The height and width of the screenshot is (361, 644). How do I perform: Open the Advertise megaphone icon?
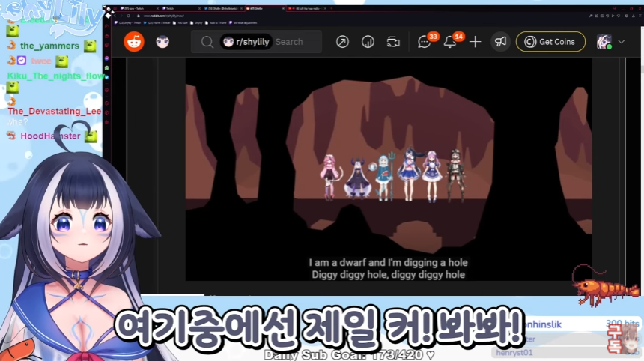500,42
